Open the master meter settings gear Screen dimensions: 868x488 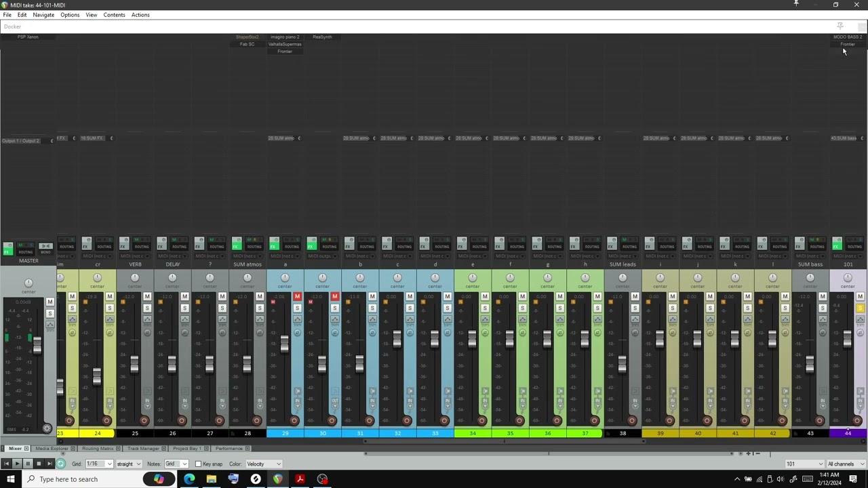tap(47, 428)
